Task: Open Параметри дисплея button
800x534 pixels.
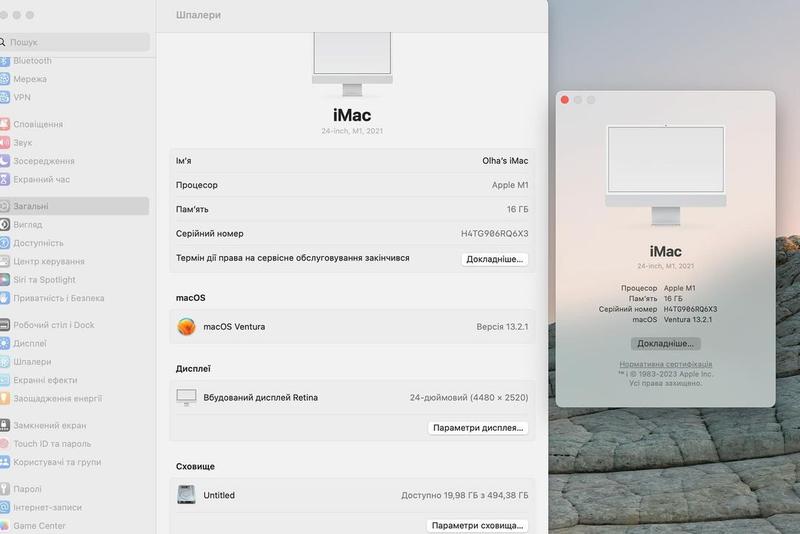Action: pos(477,428)
